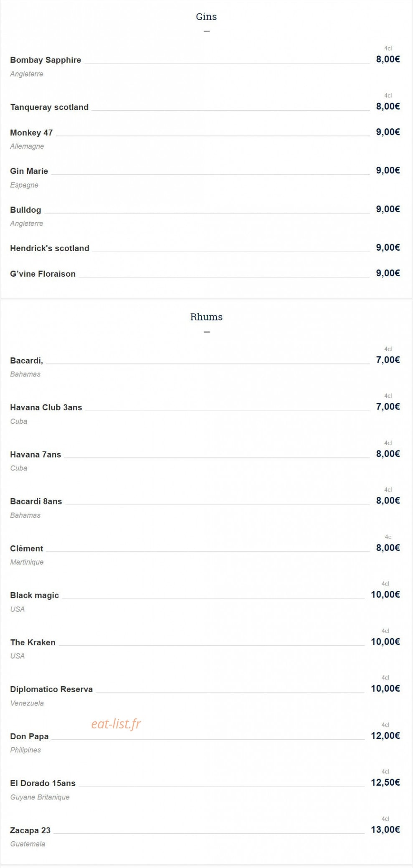Select Tanqueray scotland menu entry
The image size is (413, 868).
[49, 107]
